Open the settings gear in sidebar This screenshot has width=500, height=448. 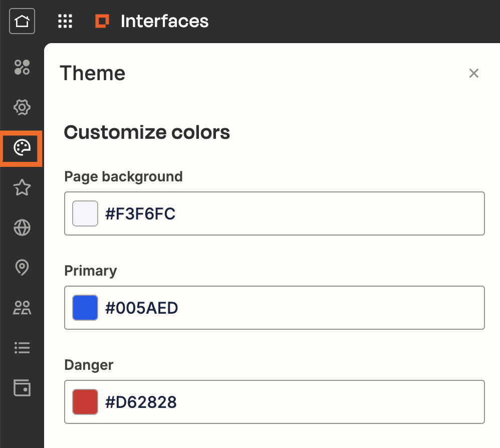tap(22, 107)
